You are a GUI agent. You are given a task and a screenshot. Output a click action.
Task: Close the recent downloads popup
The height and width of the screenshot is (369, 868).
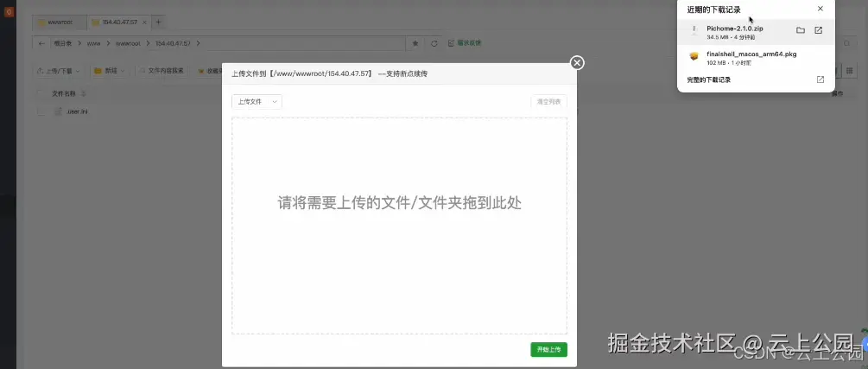click(820, 9)
